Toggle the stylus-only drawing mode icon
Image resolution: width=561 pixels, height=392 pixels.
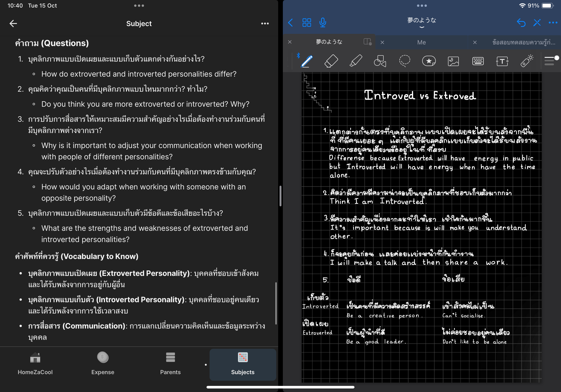point(537,23)
